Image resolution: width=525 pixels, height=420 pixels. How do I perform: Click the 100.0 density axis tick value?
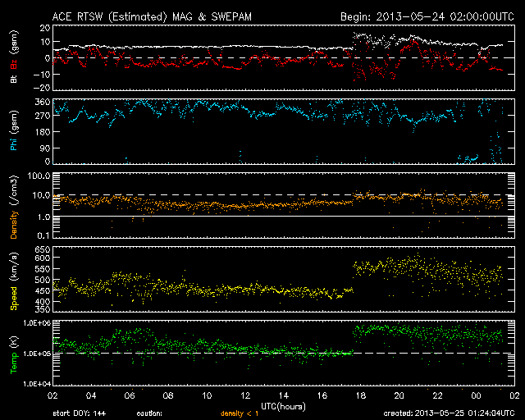[x=39, y=176]
